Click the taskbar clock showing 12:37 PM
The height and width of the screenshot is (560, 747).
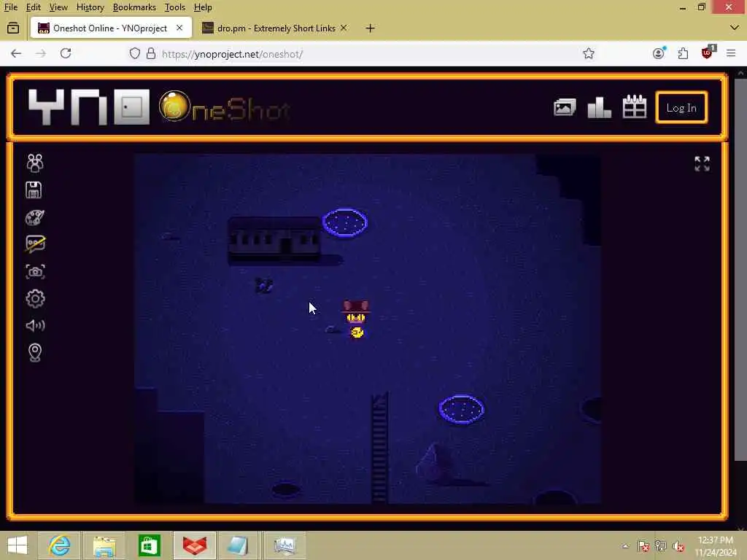716,546
